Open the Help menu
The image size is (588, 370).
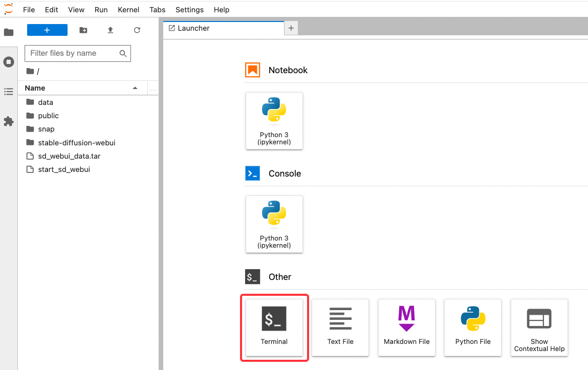[x=221, y=10]
